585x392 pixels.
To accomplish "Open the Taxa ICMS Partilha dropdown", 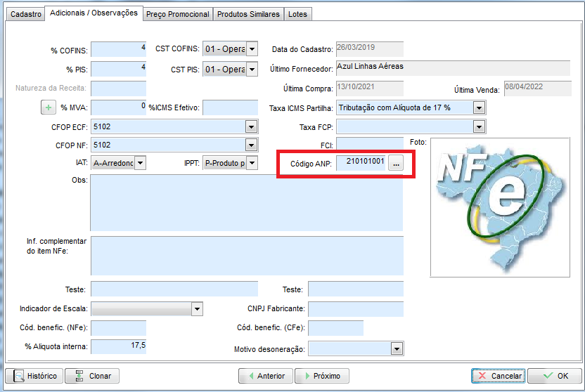I will pyautogui.click(x=479, y=107).
